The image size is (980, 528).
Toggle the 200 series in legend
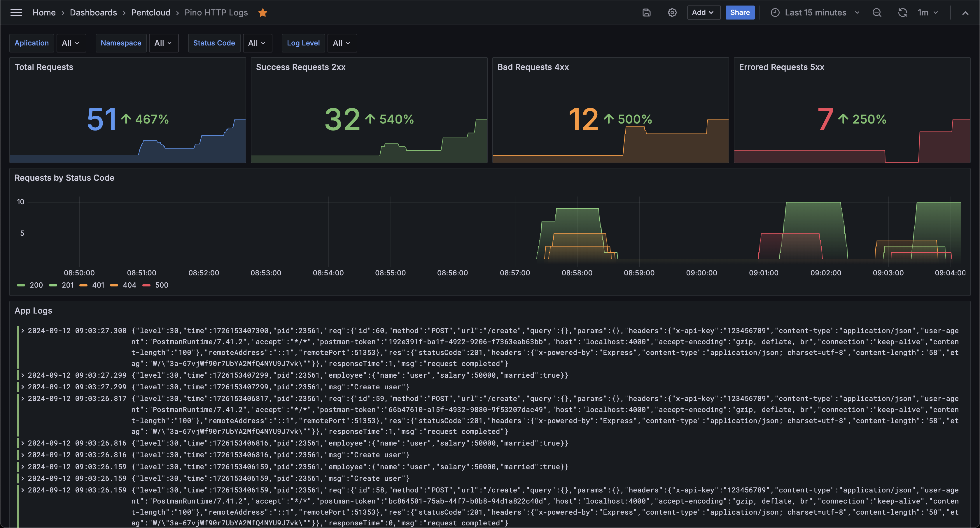click(x=36, y=285)
